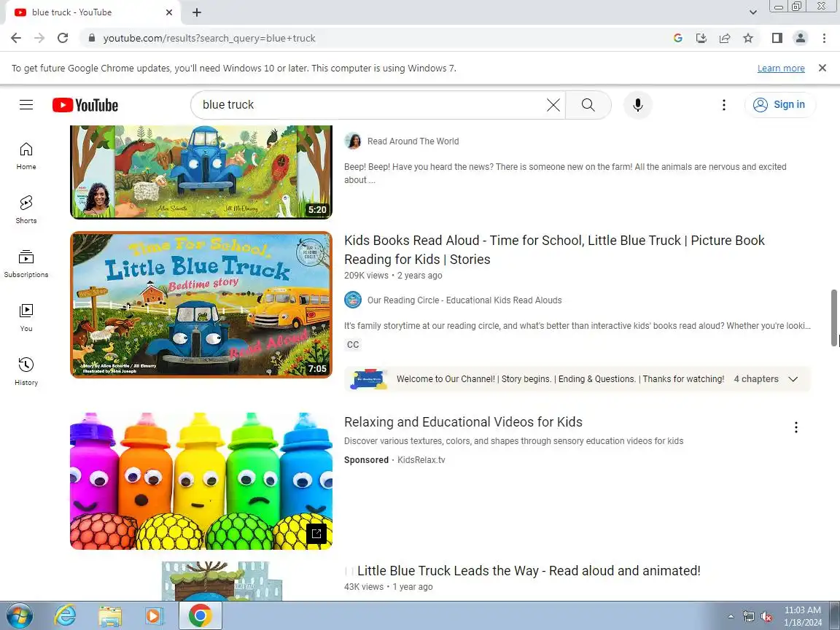Click the muted volume tray icon
Image resolution: width=840 pixels, height=630 pixels.
pos(766,617)
